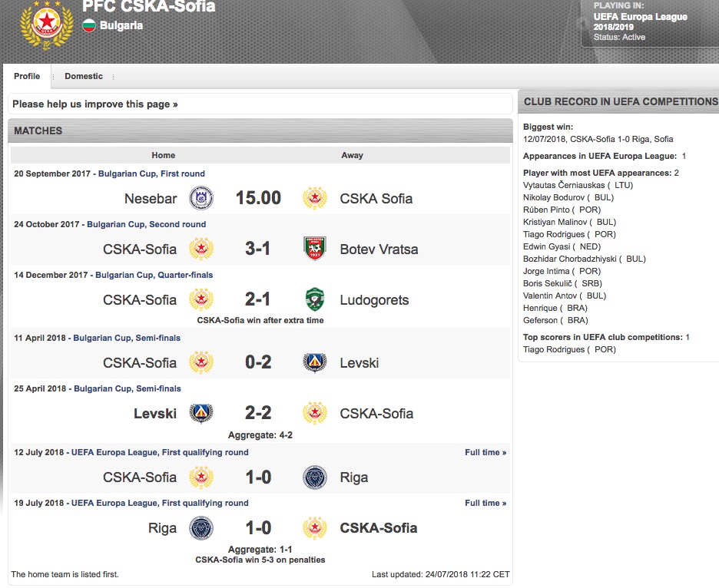Viewport: 719px width, 588px height.
Task: Open the 'Please help us improve this page' link
Action: pos(95,104)
